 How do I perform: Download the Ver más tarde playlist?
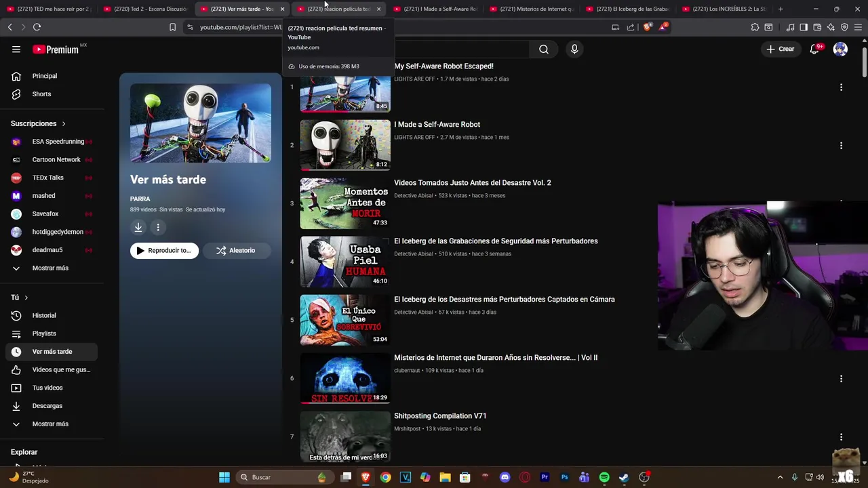tap(138, 228)
